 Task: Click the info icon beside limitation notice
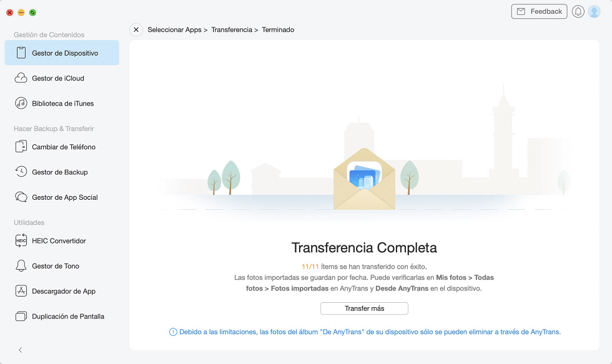tap(173, 332)
